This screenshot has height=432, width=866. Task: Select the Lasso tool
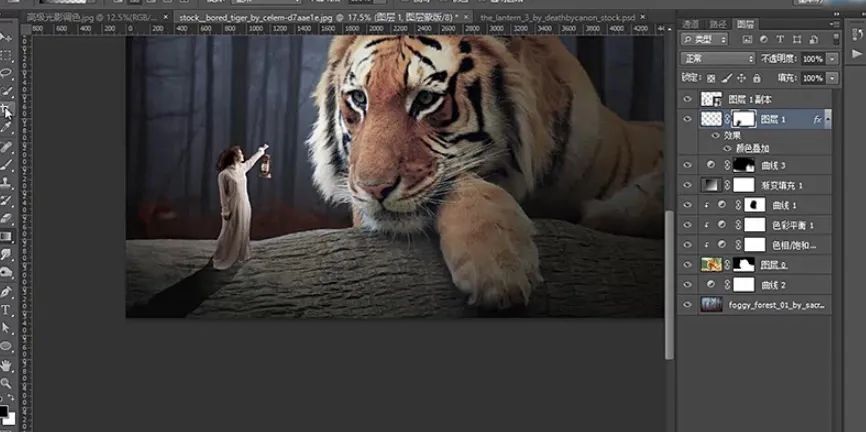pyautogui.click(x=5, y=73)
